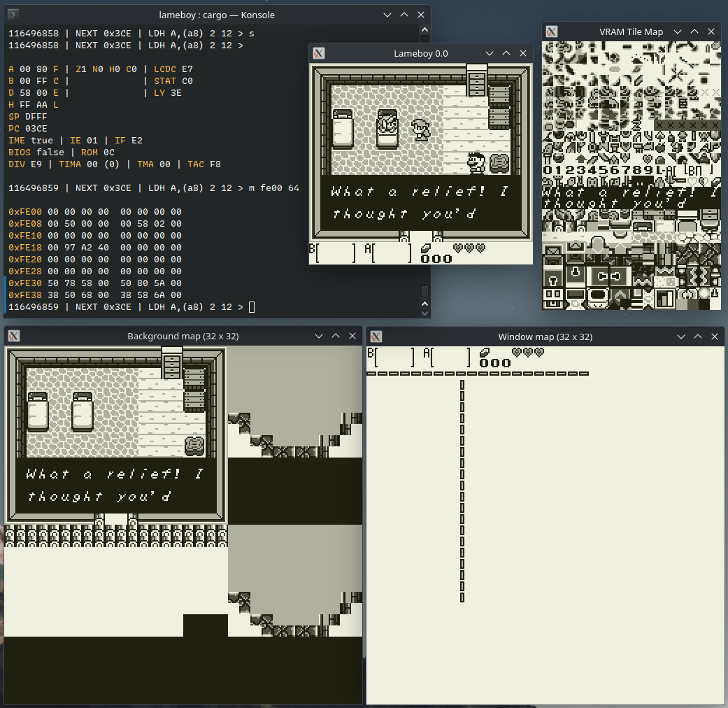Click the 'VRAM Tile Map' window title
Image resolution: width=728 pixels, height=708 pixels.
coord(631,31)
